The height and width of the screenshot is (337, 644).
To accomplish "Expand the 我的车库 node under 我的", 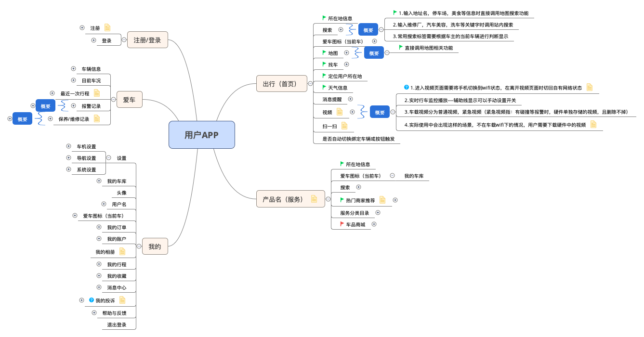I will [x=99, y=181].
